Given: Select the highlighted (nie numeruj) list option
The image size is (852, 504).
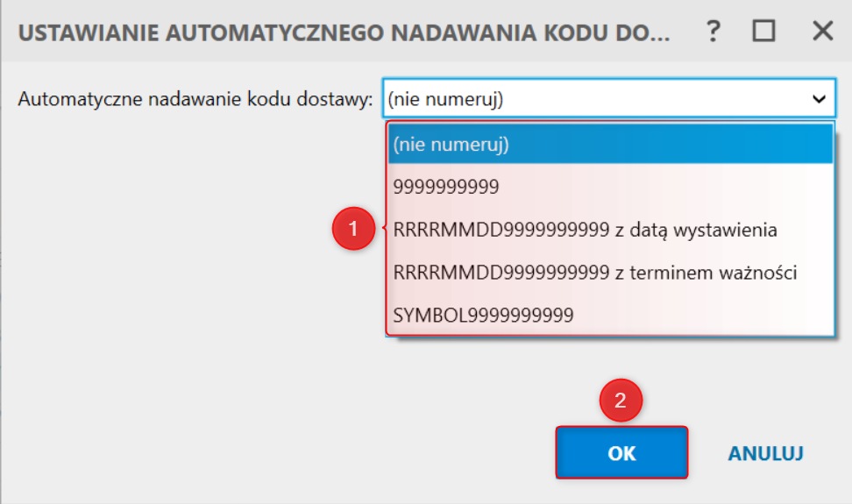Looking at the screenshot, I should pyautogui.click(x=611, y=145).
